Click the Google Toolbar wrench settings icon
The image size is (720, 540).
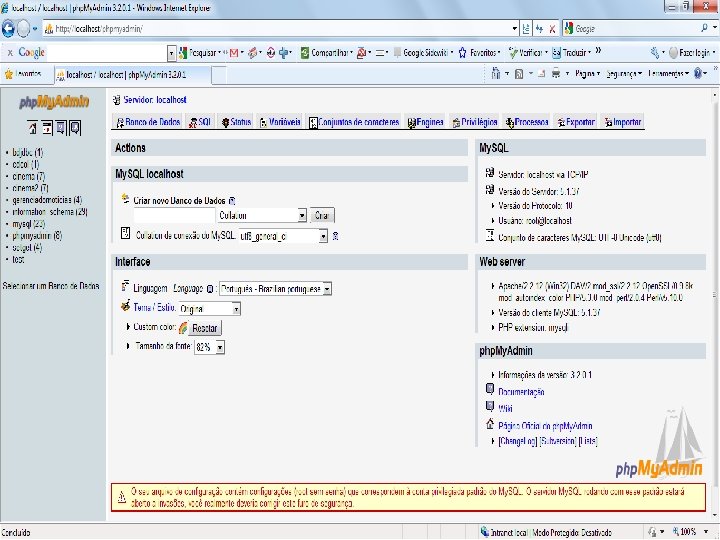point(655,53)
